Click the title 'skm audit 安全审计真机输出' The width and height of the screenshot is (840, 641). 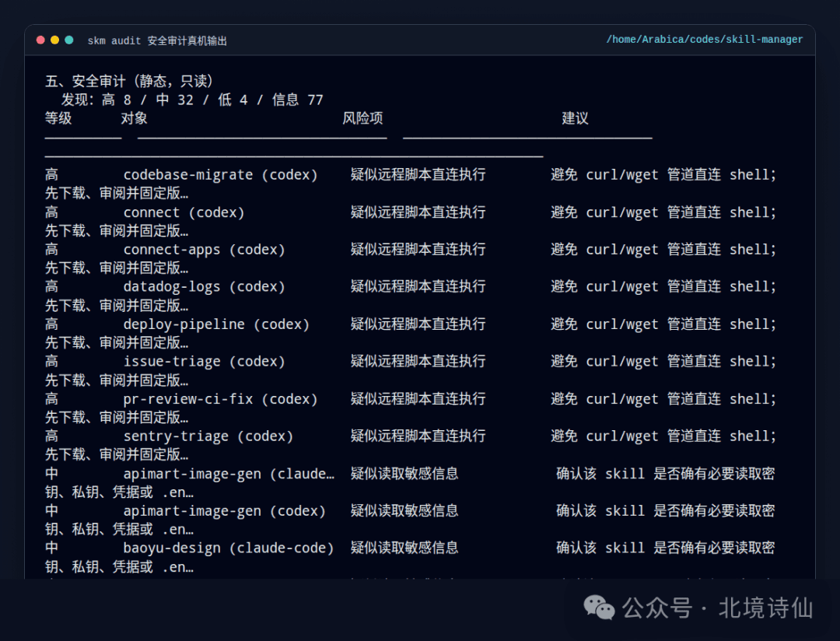point(157,40)
